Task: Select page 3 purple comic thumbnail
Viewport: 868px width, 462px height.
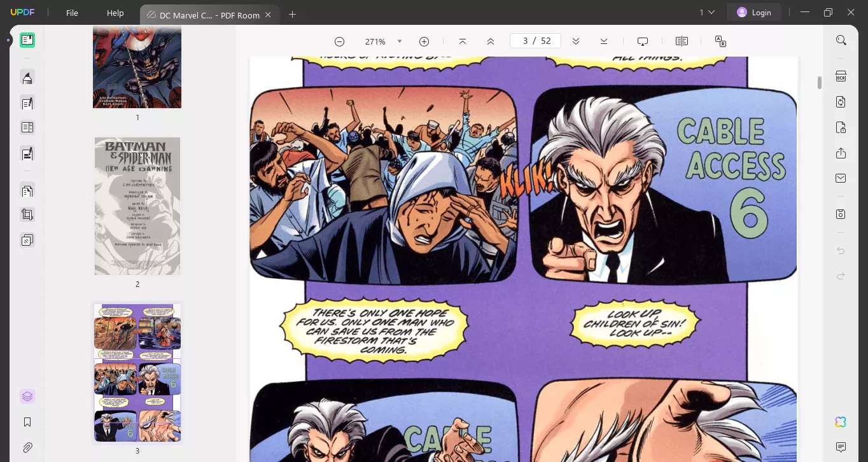Action: coord(137,372)
